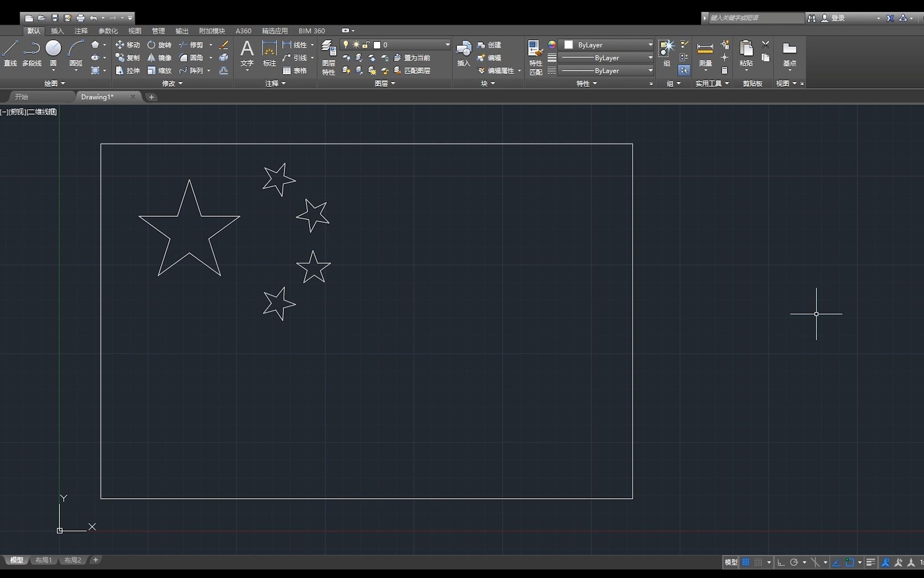Toggle isometric drafting in status bar
The image size is (924, 578).
[x=815, y=562]
